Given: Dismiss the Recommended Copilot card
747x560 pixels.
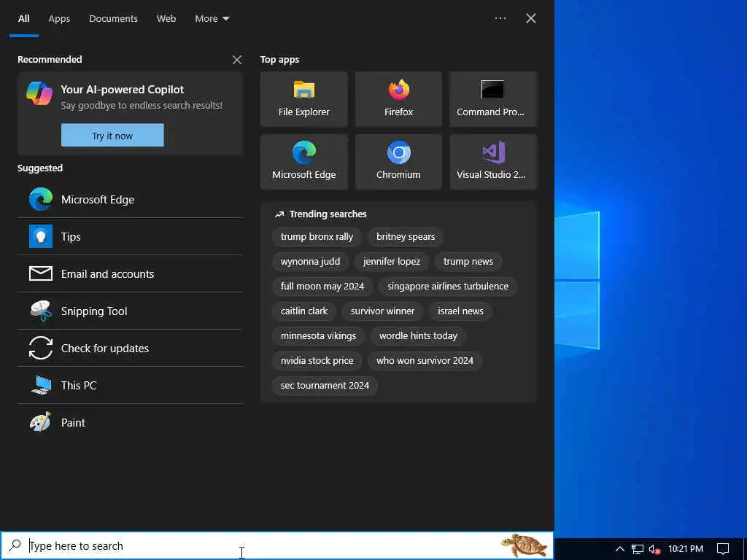Looking at the screenshot, I should click(x=237, y=60).
